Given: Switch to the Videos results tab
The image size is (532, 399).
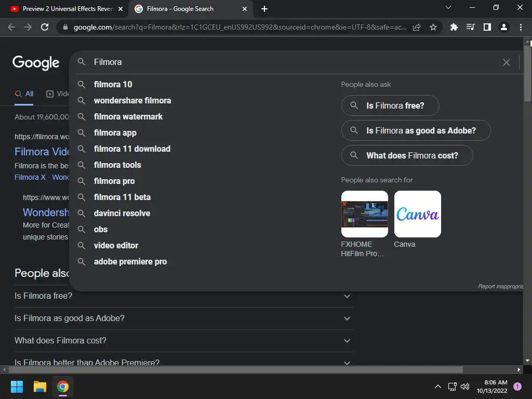Looking at the screenshot, I should 58,94.
